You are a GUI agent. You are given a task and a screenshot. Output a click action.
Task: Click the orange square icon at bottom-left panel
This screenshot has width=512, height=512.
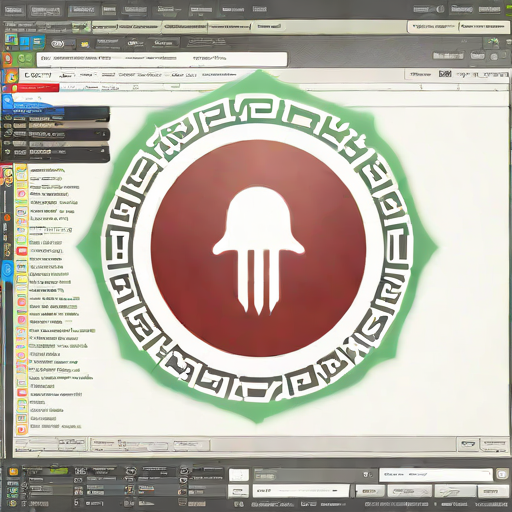point(13,471)
